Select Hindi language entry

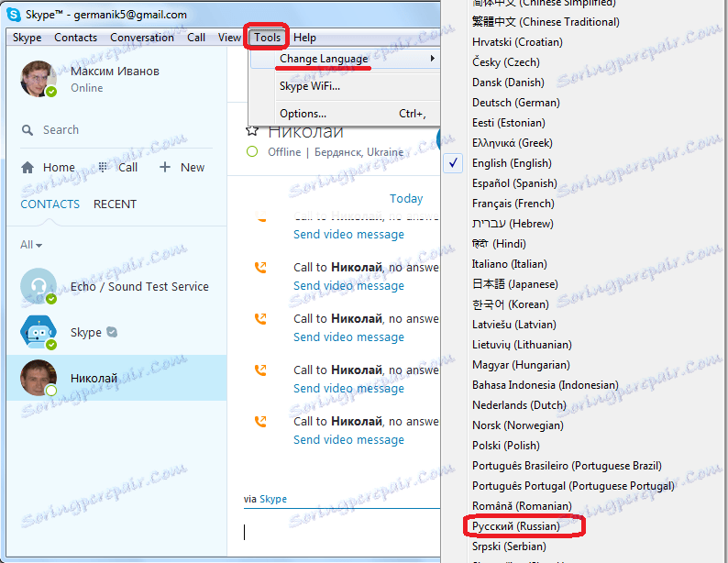499,244
